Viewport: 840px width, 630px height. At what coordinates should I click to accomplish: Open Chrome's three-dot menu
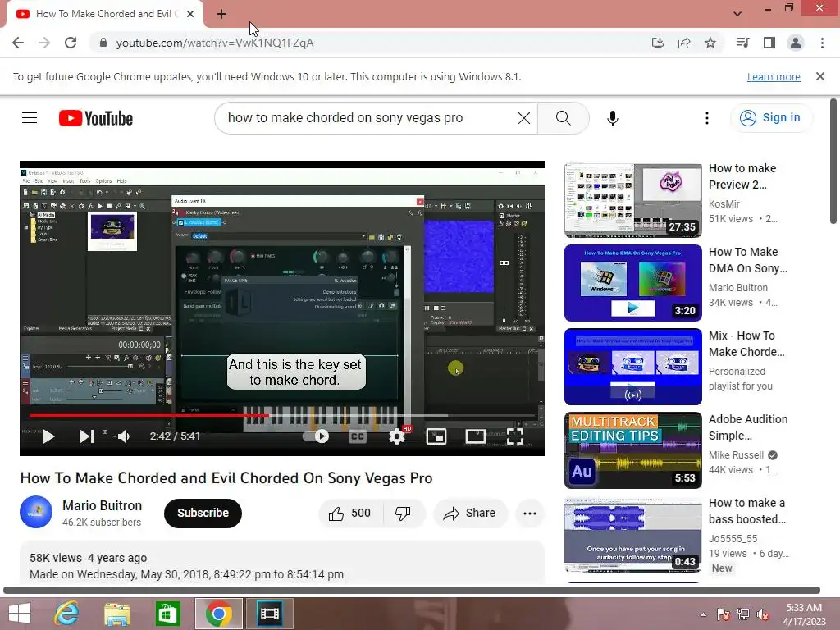click(822, 43)
